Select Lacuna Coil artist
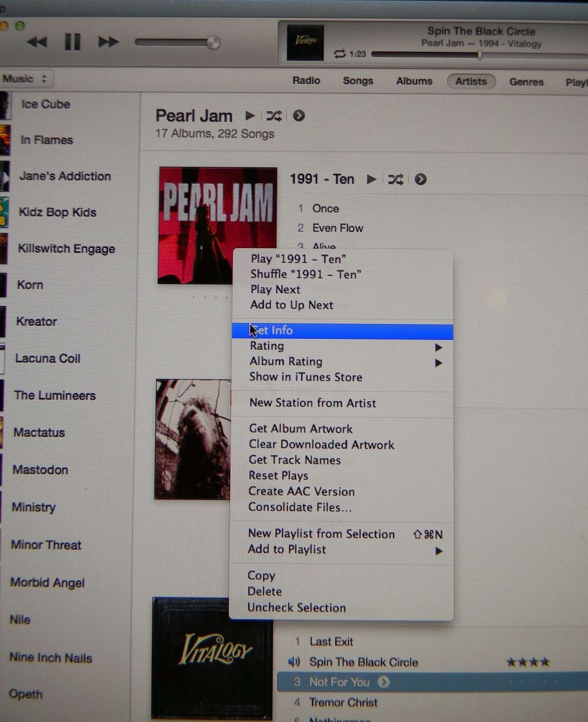Screen dimensions: 588x722 coord(48,359)
